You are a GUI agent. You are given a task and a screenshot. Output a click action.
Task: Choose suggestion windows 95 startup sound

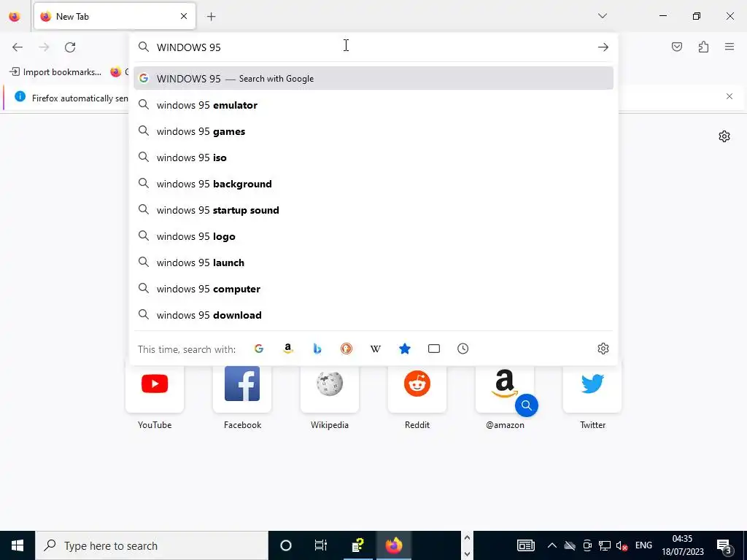(x=373, y=210)
